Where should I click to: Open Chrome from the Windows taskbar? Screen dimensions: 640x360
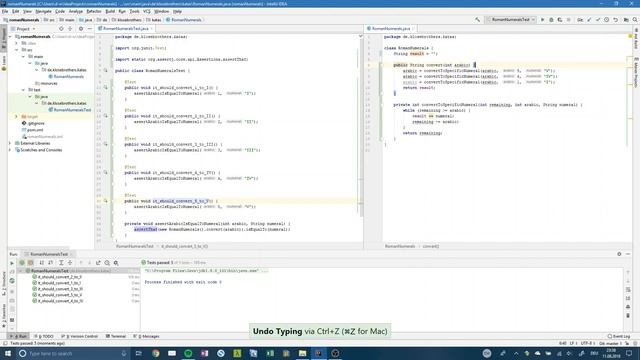tap(156, 353)
